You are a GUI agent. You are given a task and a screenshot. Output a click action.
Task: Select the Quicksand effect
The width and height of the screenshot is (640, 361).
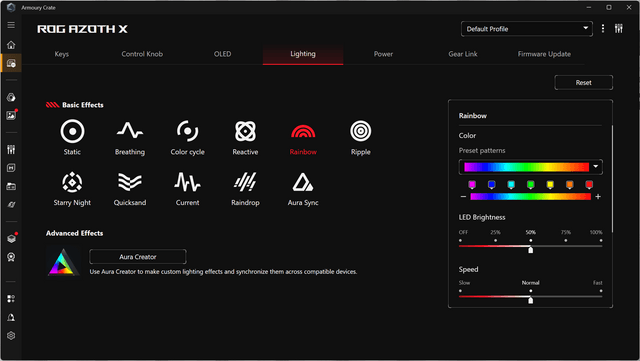(x=130, y=188)
